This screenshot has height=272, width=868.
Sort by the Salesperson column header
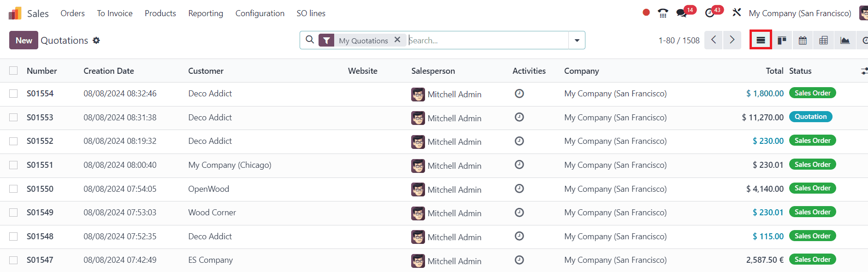[x=433, y=71]
